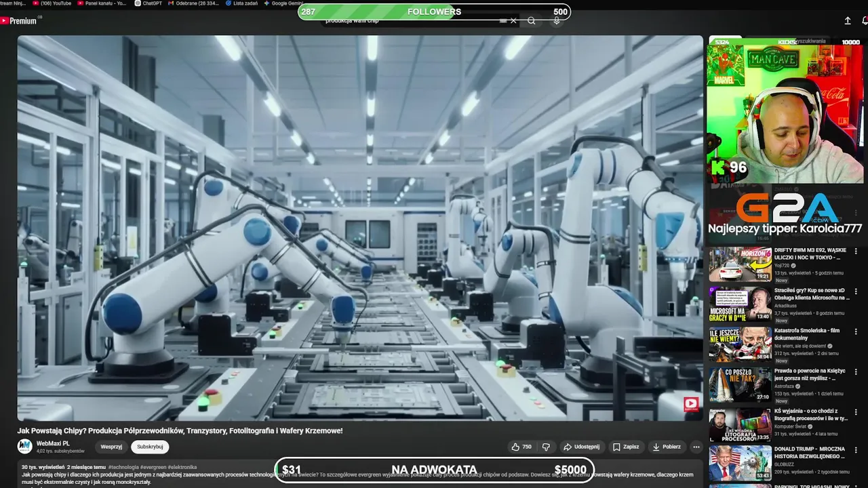Click the description text '30 tys. wyświetleń'
Image resolution: width=868 pixels, height=488 pixels.
(43, 467)
